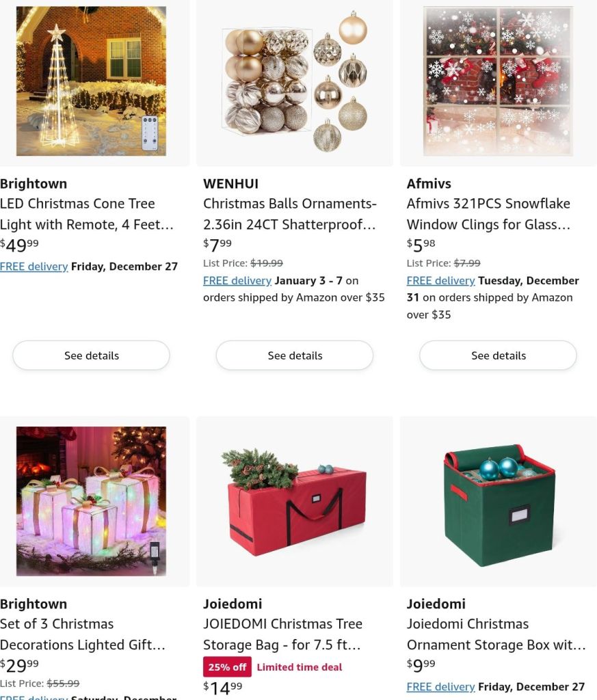Select the 25% off deal badge
The width and height of the screenshot is (597, 700).
click(227, 667)
